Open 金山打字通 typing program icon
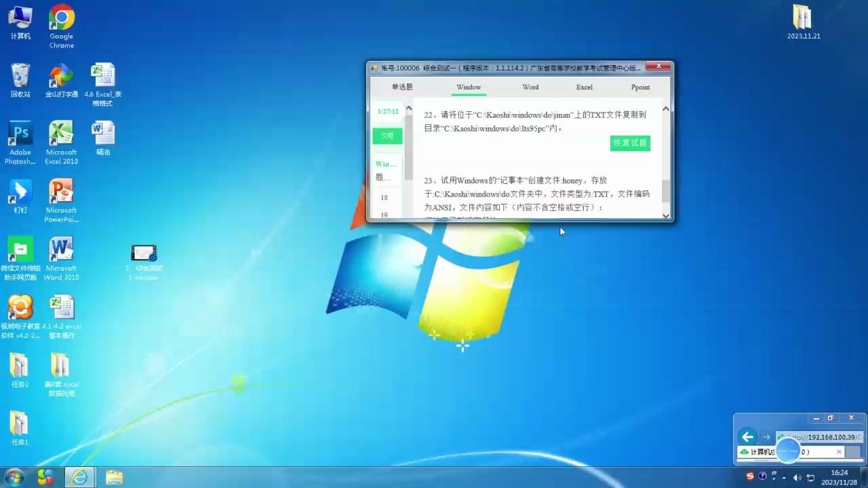The image size is (868, 488). pyautogui.click(x=61, y=81)
